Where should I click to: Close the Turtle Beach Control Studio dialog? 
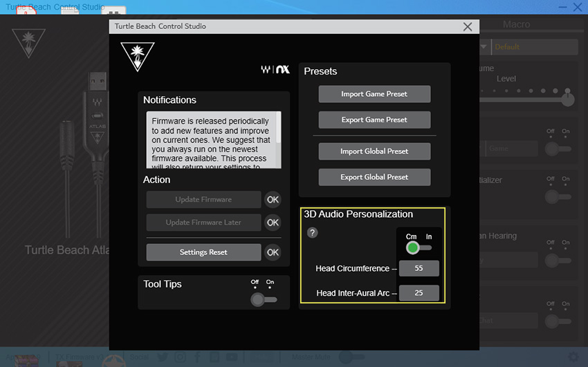point(468,26)
